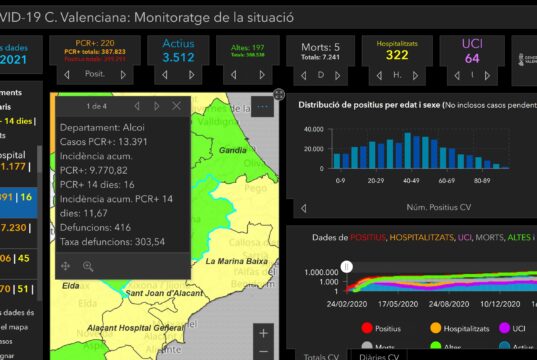
Task: Go back in Hospitalitzats H. panel
Action: [x=379, y=75]
